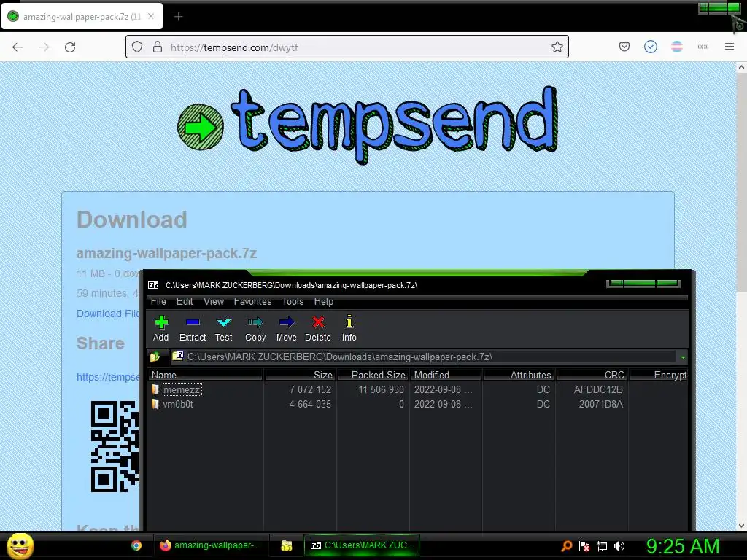Expand the 7-Zip address path dropdown
The height and width of the screenshot is (560, 747).
point(683,357)
